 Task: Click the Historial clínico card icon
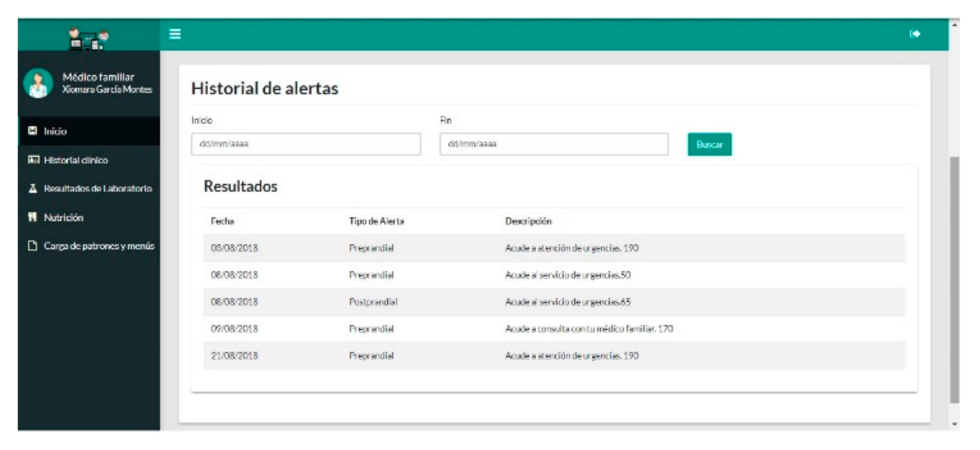[x=33, y=160]
